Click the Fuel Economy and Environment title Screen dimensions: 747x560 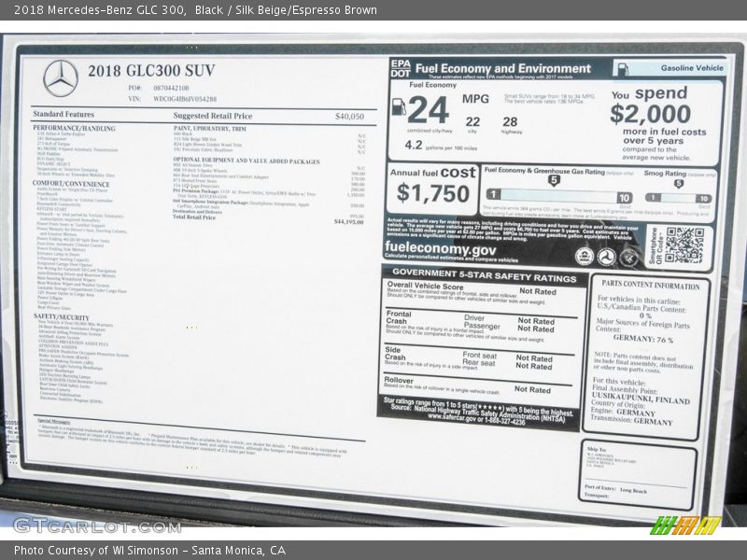[x=503, y=68]
